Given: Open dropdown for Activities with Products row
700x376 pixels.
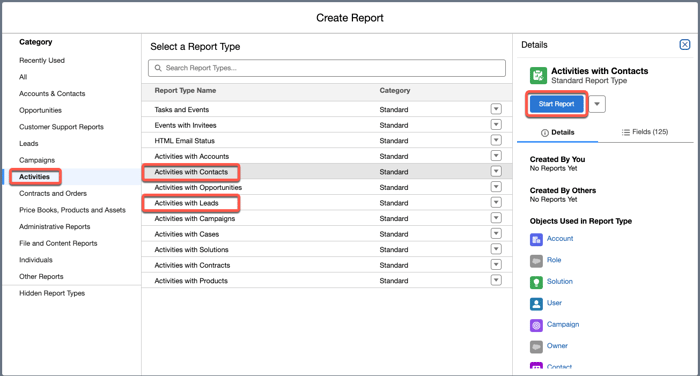Looking at the screenshot, I should [x=496, y=280].
